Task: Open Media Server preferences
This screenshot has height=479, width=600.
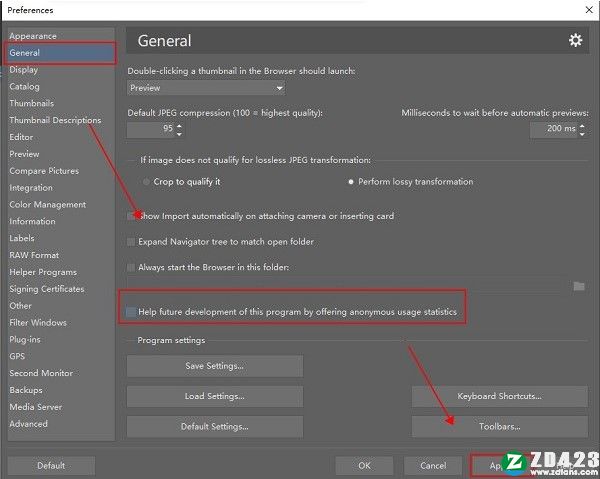Action: point(36,407)
